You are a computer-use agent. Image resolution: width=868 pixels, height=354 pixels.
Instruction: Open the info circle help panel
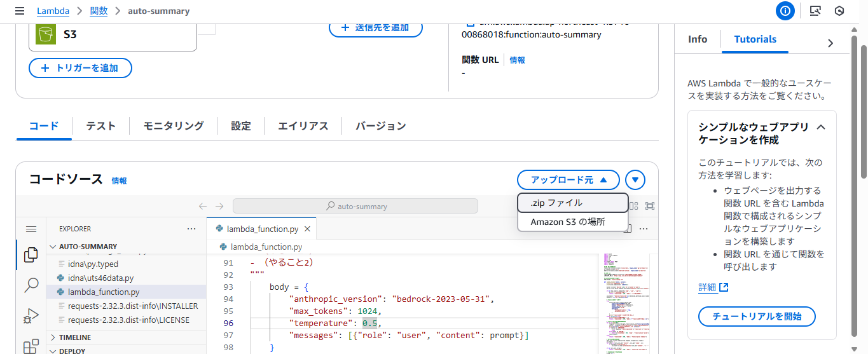pos(785,11)
